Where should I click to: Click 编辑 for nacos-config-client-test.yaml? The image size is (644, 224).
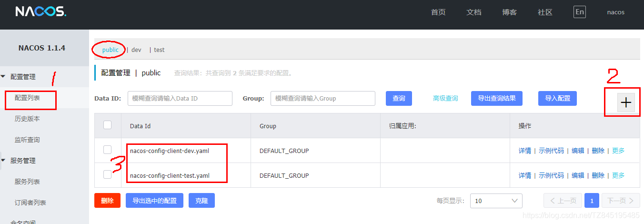tap(578, 175)
